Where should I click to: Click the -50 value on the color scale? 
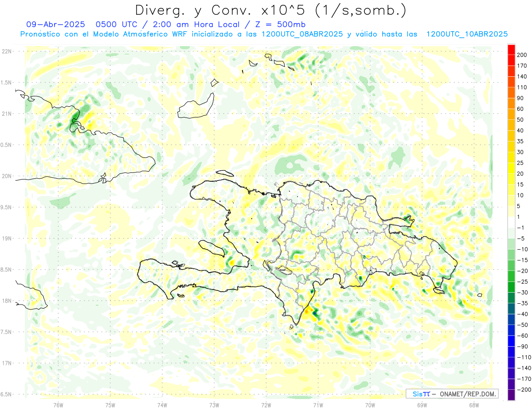pyautogui.click(x=522, y=325)
